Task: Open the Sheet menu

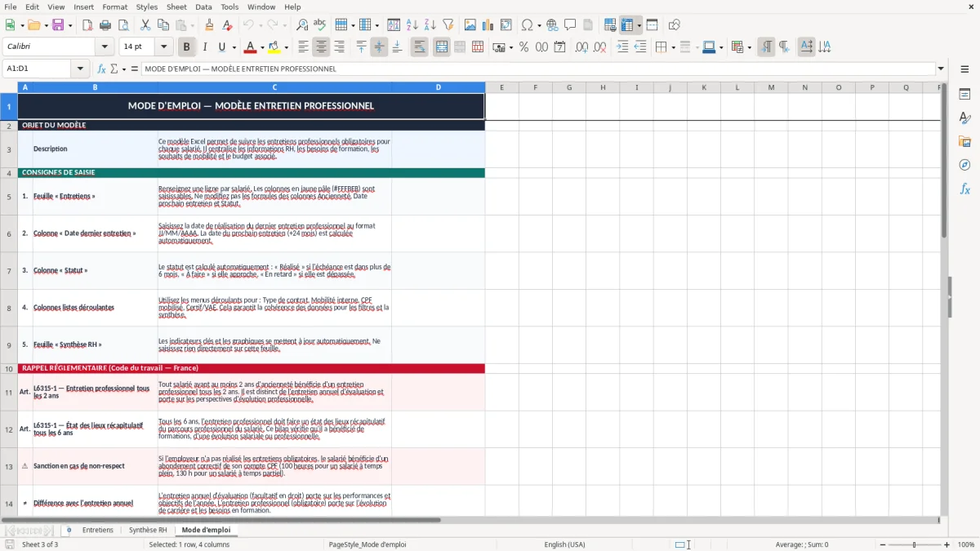Action: (x=176, y=7)
